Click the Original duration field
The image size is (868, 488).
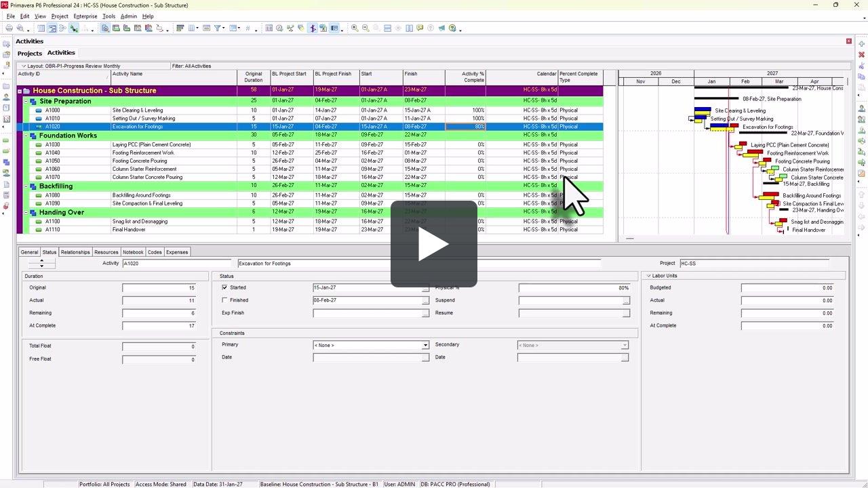(x=159, y=288)
